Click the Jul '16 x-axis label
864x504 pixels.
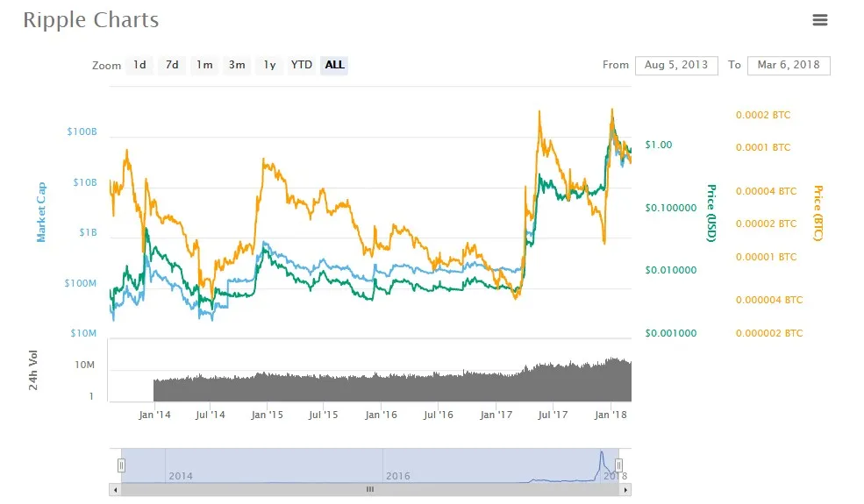click(x=438, y=415)
